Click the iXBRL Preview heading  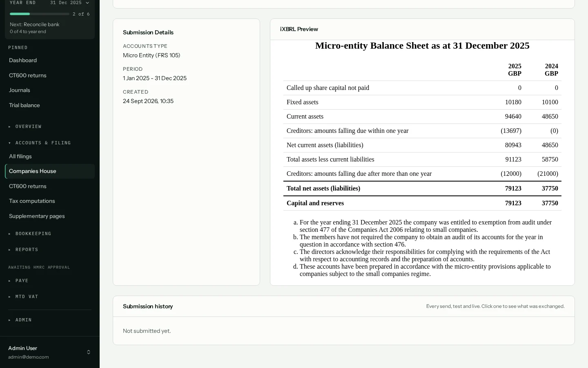(299, 29)
